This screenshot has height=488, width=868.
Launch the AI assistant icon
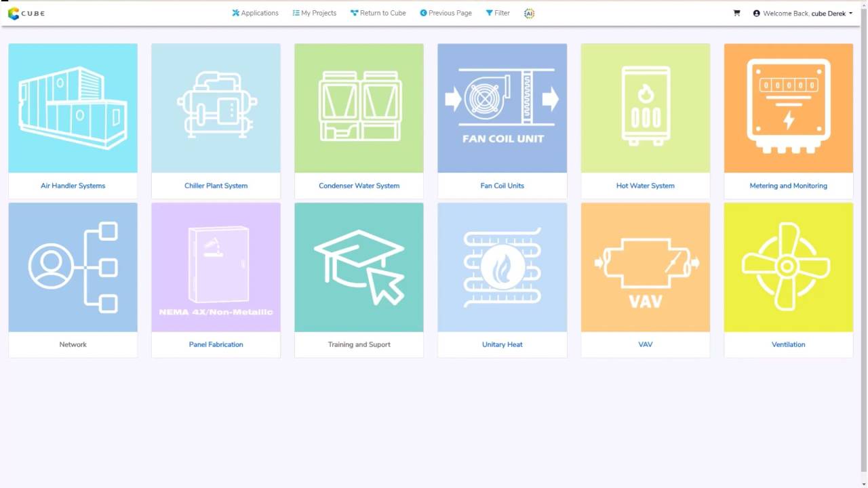click(529, 13)
